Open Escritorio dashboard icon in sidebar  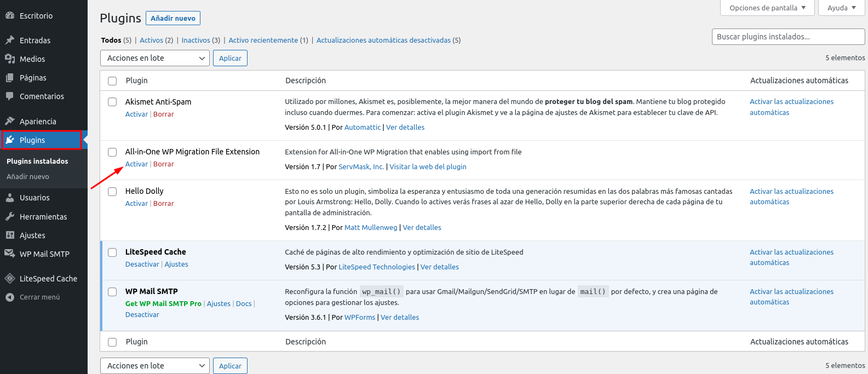coord(10,16)
